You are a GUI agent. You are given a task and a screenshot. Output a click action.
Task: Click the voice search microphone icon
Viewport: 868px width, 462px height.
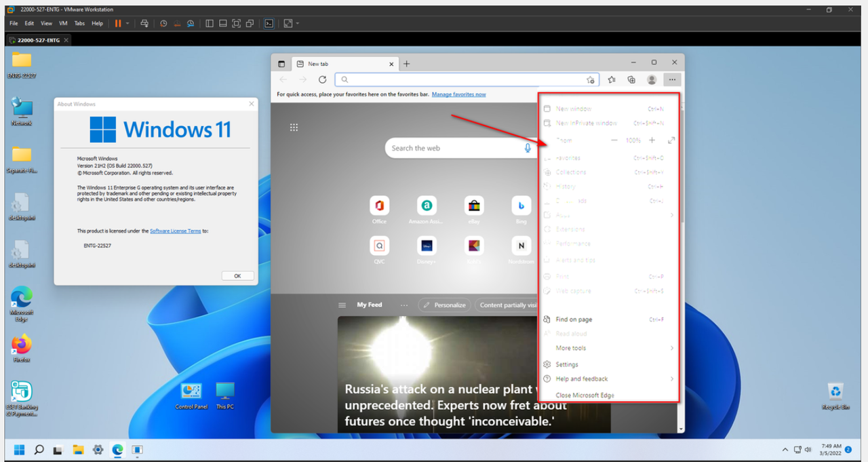pyautogui.click(x=528, y=148)
